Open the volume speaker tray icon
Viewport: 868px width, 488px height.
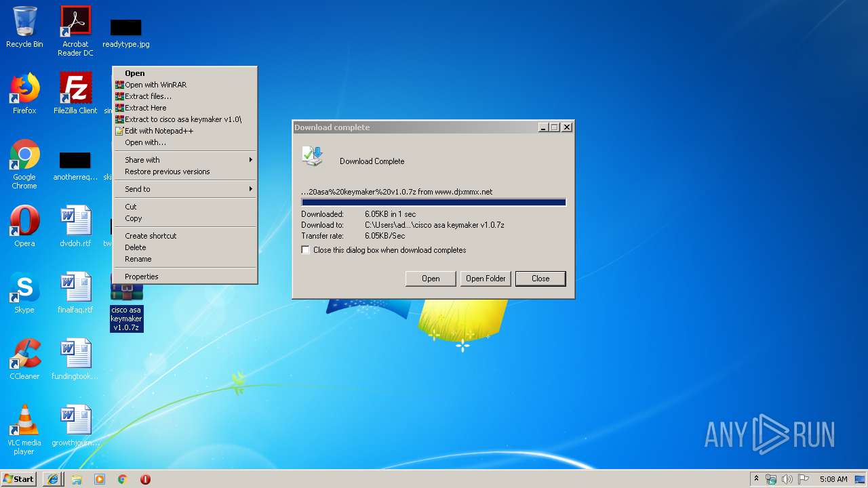[x=787, y=479]
